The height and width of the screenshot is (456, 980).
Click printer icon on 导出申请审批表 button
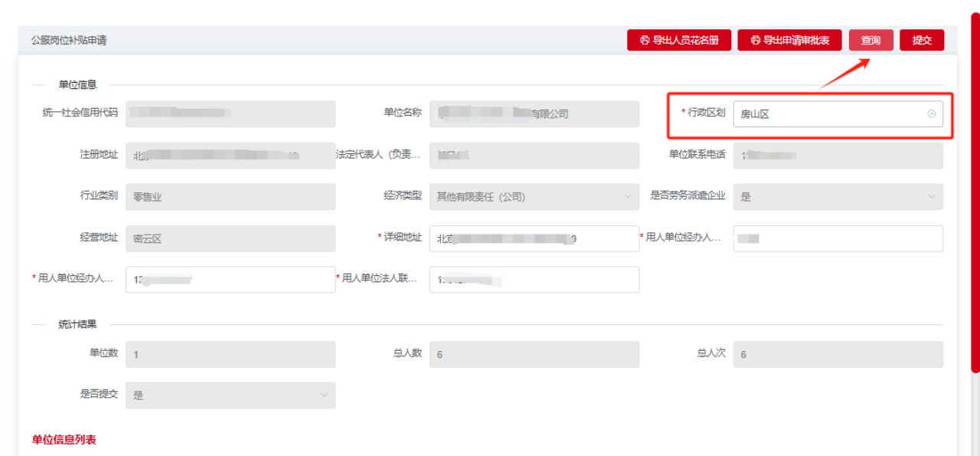point(756,41)
